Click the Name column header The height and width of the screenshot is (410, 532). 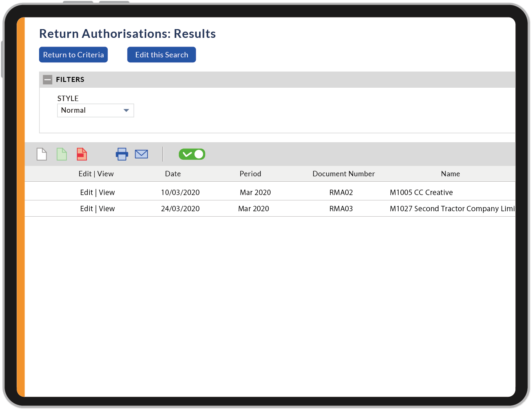pyautogui.click(x=450, y=174)
